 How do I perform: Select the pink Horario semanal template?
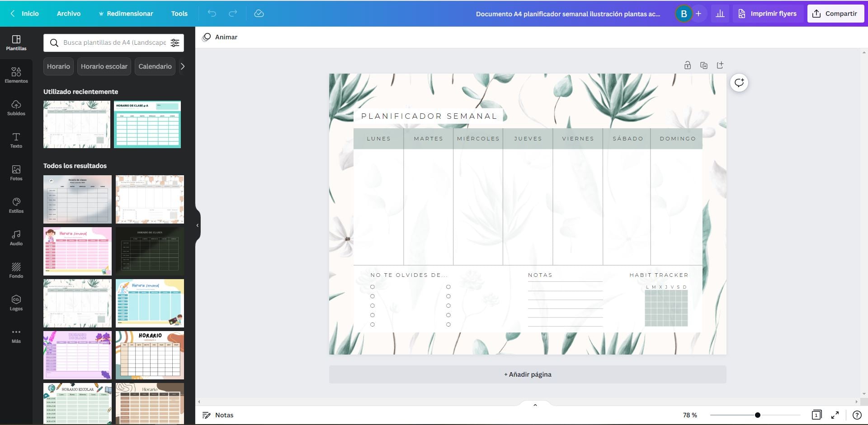(77, 251)
